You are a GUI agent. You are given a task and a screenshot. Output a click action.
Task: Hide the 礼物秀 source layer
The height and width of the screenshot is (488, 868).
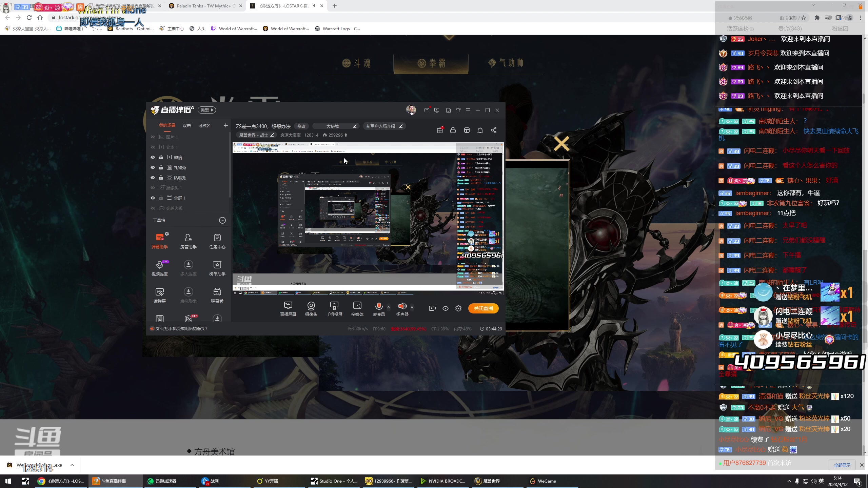153,167
